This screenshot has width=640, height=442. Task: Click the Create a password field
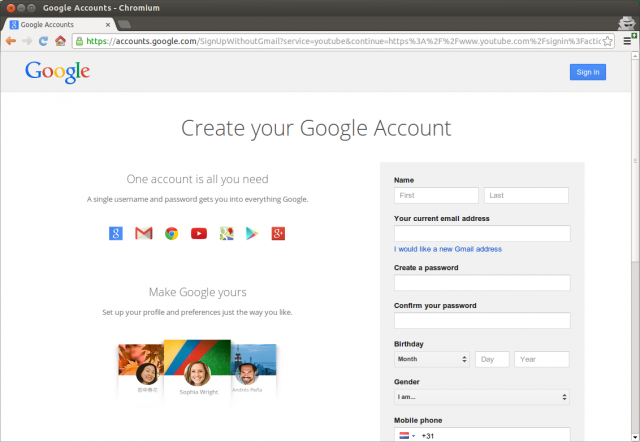[482, 282]
